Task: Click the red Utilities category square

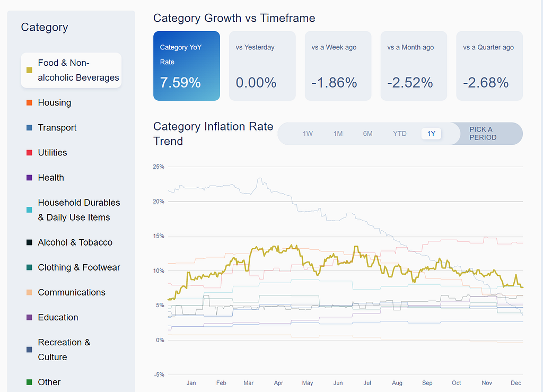Action: (x=30, y=152)
